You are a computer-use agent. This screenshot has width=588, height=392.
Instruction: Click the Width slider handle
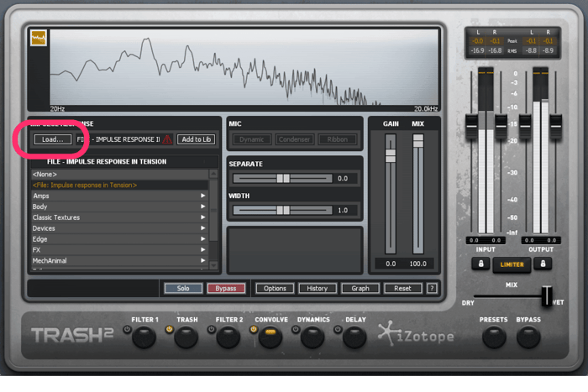283,210
